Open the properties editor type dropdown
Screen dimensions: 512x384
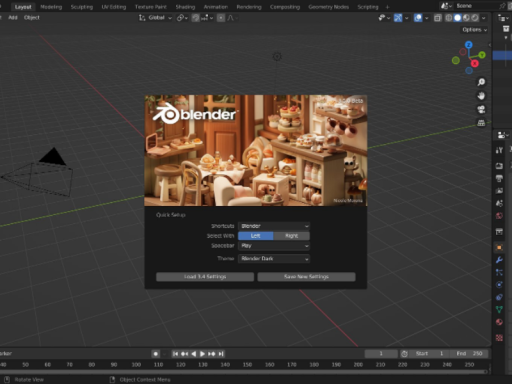tap(503, 135)
